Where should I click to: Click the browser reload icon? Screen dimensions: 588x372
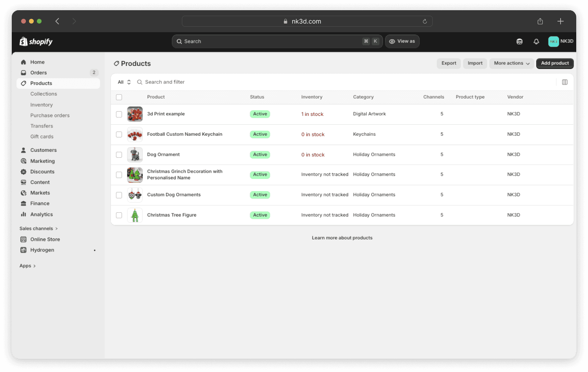click(425, 21)
